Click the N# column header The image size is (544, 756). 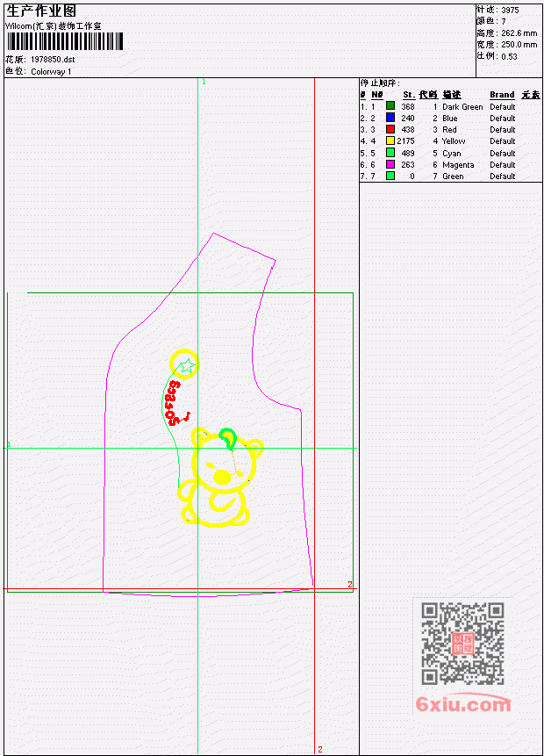tap(376, 95)
